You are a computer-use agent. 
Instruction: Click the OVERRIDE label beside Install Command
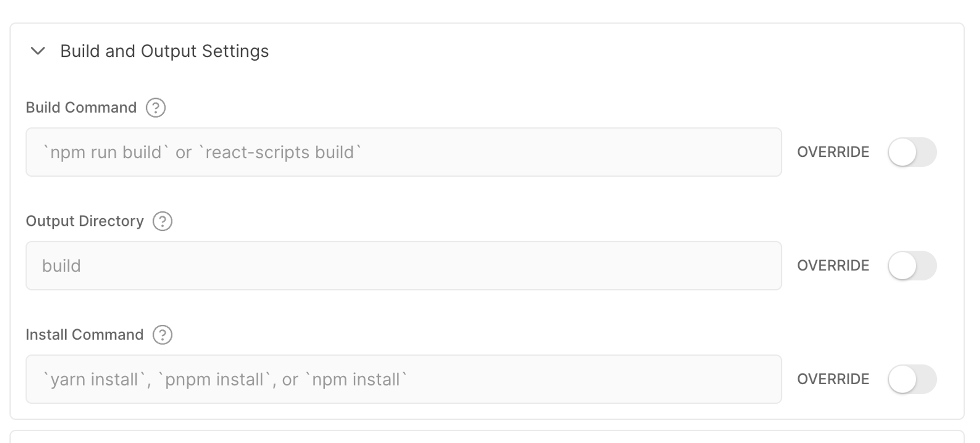point(833,379)
